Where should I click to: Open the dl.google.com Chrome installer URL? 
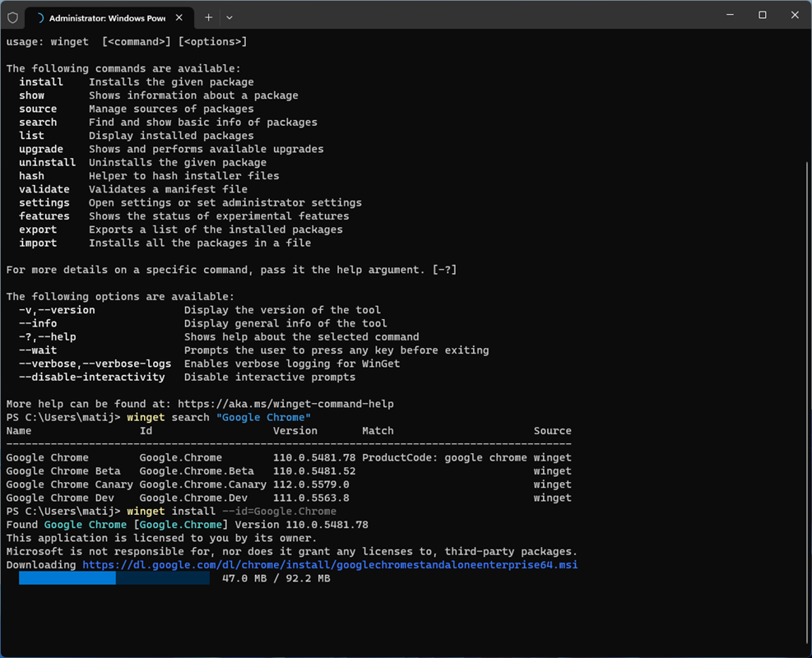point(330,565)
